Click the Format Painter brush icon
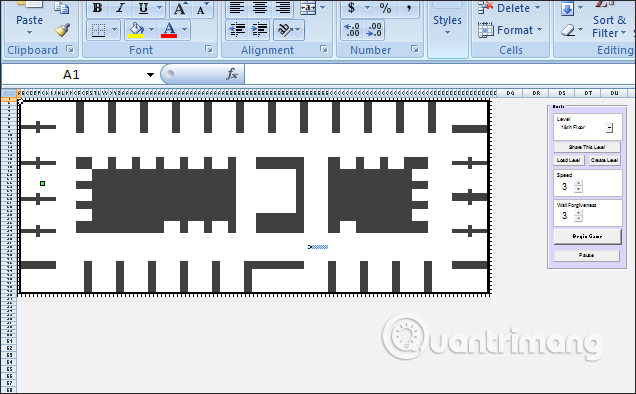 (62, 30)
